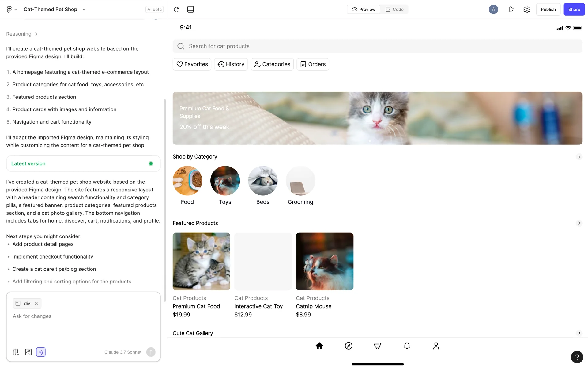Toggle the device frame icon

(190, 10)
